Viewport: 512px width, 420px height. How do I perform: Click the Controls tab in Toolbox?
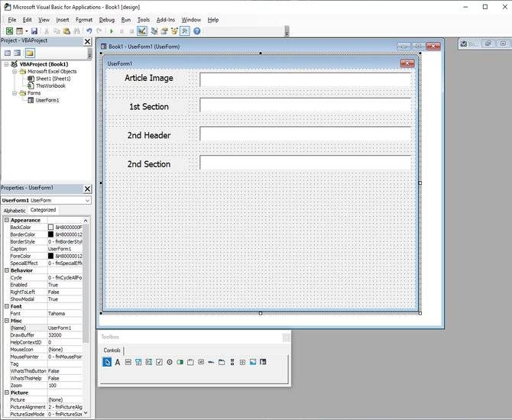[112, 351]
